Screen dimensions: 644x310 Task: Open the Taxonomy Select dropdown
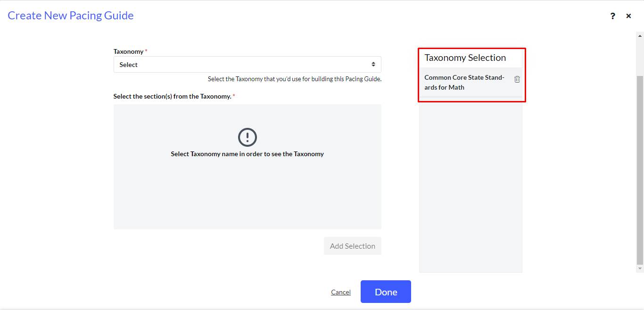(x=247, y=65)
